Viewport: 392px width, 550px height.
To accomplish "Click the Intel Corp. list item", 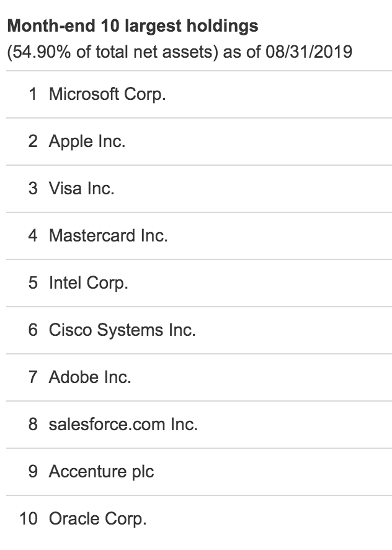I will (x=199, y=282).
